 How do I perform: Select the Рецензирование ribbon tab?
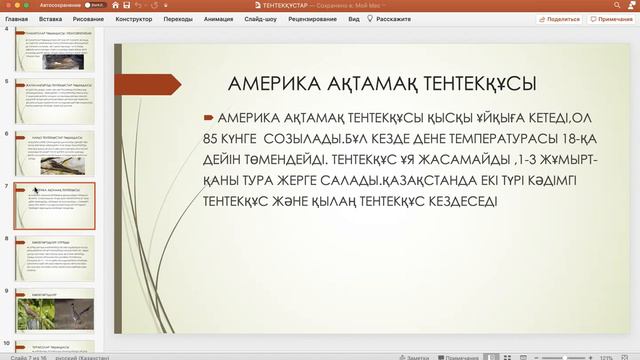pos(313,19)
